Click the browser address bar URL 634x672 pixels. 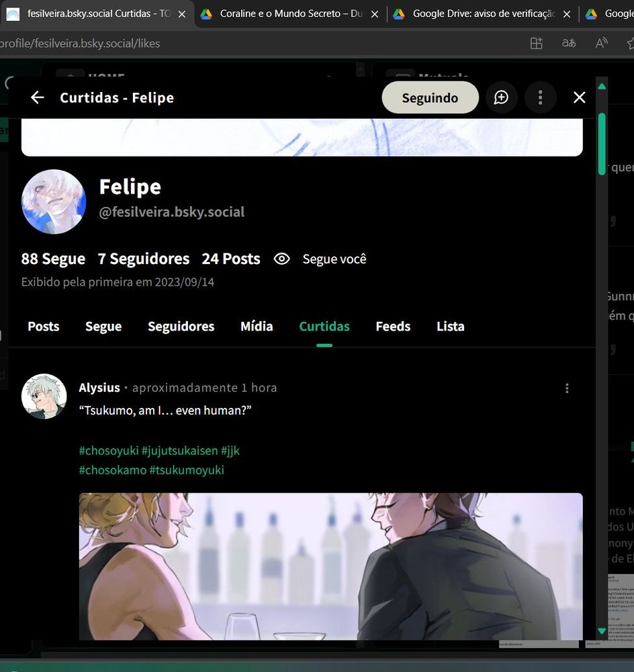[80, 43]
